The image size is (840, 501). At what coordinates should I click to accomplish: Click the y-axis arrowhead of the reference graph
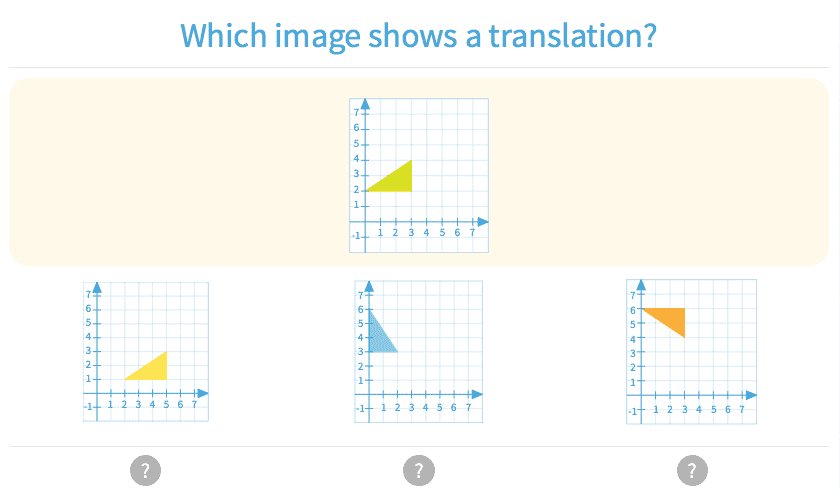point(365,104)
